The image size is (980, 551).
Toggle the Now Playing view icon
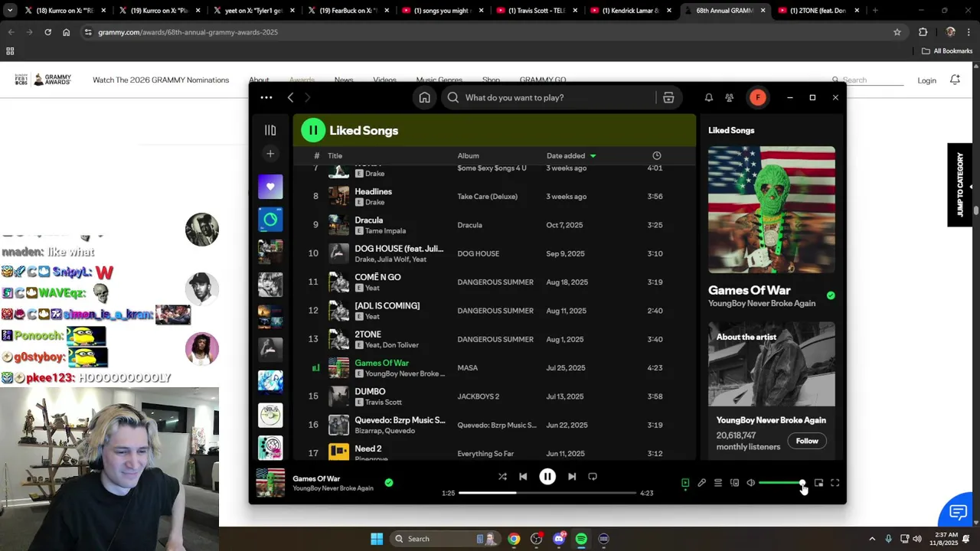click(685, 483)
